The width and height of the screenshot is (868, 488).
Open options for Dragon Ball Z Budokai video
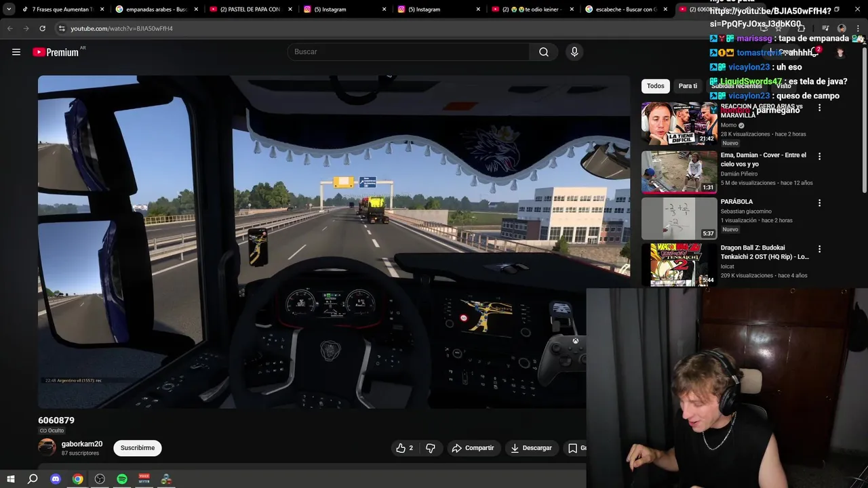[x=819, y=249]
